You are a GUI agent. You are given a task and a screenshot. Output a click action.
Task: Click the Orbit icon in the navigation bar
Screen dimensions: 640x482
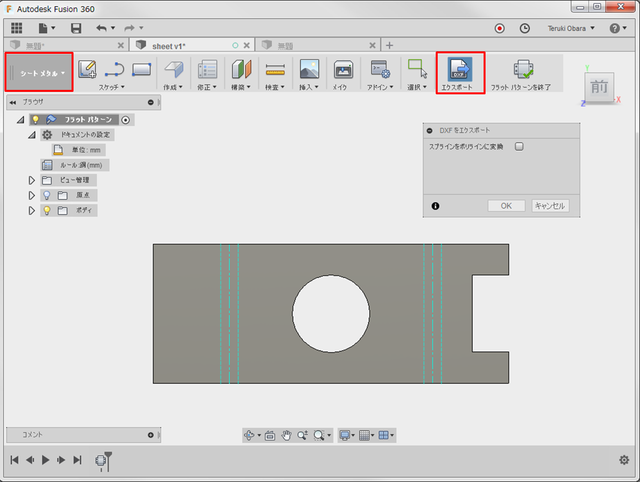click(x=249, y=435)
